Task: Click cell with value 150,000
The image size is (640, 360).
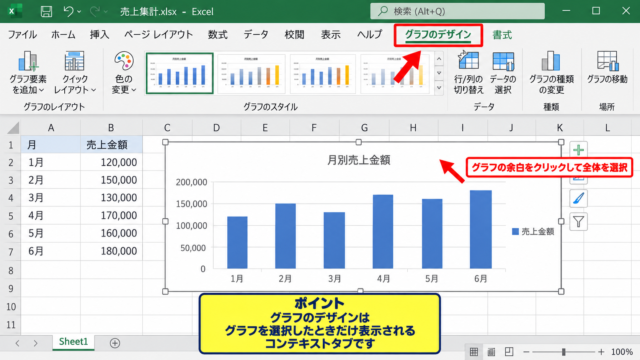Action: coord(111,180)
